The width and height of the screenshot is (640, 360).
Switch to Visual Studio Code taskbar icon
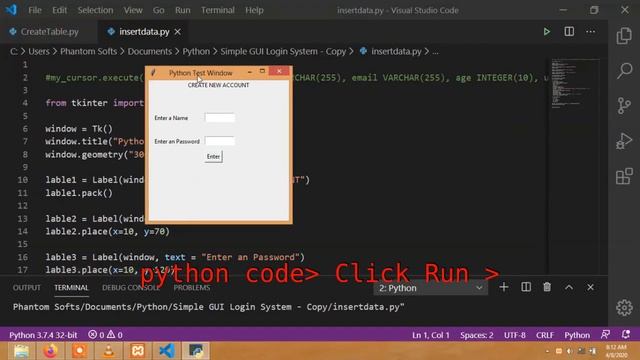click(x=167, y=351)
